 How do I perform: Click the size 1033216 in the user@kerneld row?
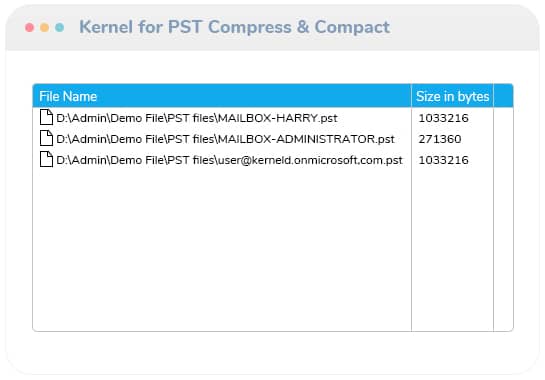point(444,160)
